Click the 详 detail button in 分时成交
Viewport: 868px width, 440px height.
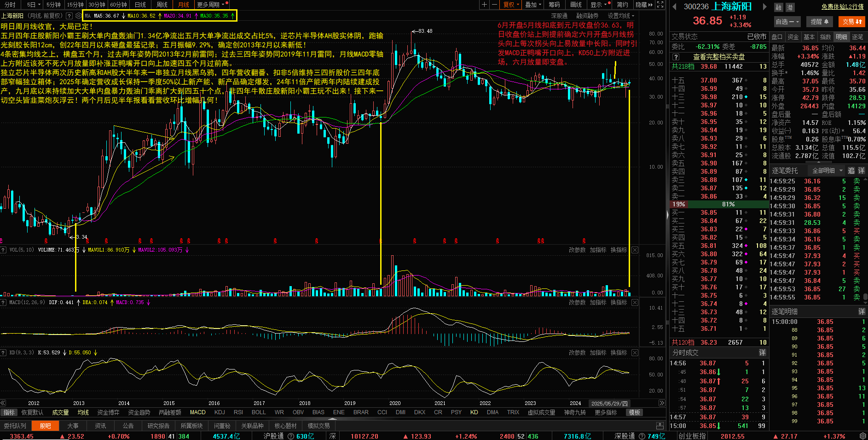(762, 352)
